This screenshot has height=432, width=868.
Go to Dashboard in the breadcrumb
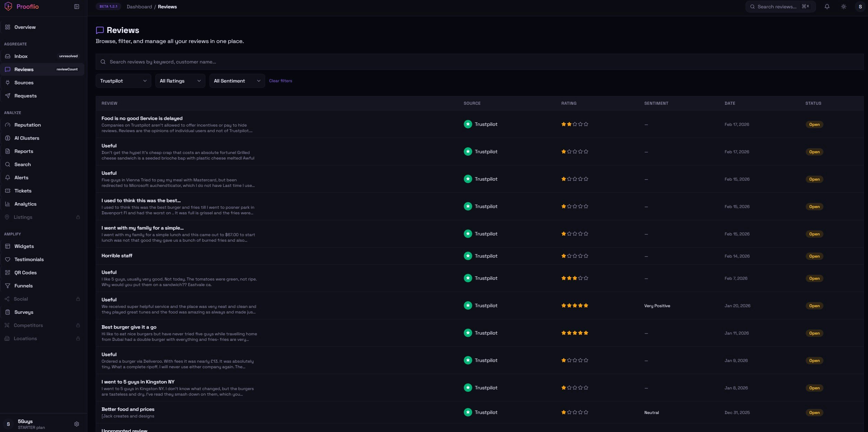pos(139,7)
